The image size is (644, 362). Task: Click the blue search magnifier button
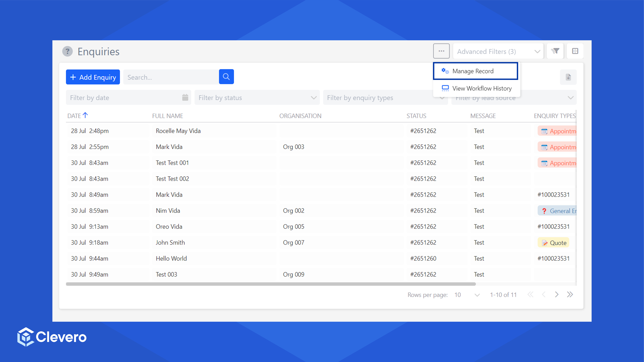226,77
